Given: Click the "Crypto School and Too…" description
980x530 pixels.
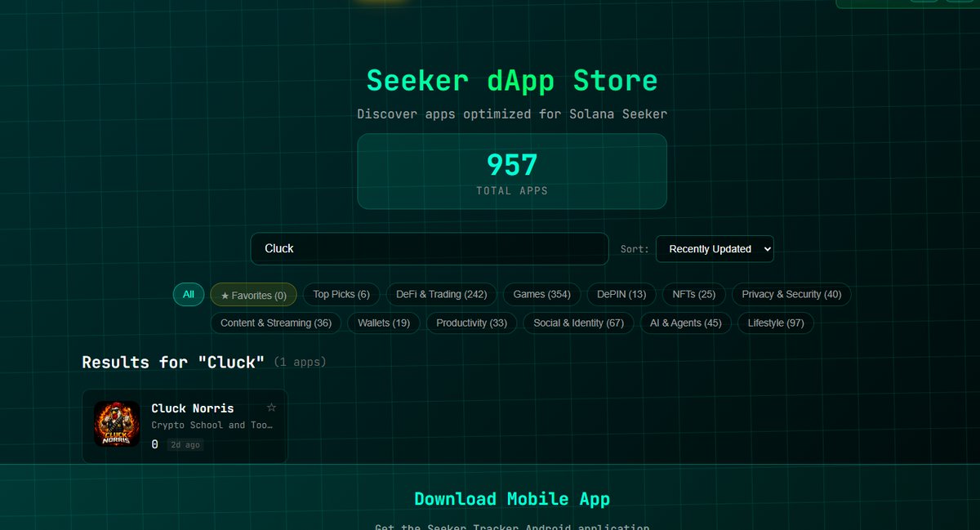Looking at the screenshot, I should coord(212,425).
